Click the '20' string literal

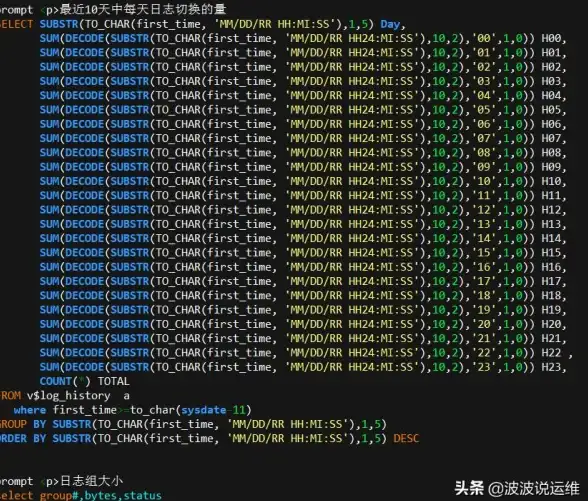click(x=483, y=324)
